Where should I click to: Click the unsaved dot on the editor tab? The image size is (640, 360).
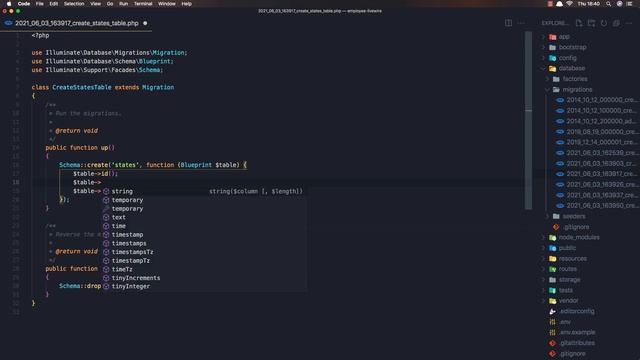click(145, 23)
